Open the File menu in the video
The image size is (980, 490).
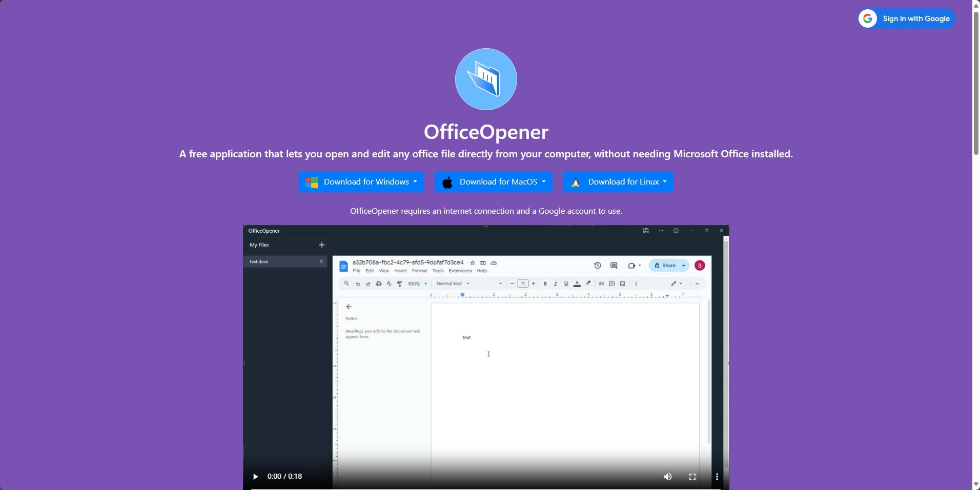[x=356, y=271]
